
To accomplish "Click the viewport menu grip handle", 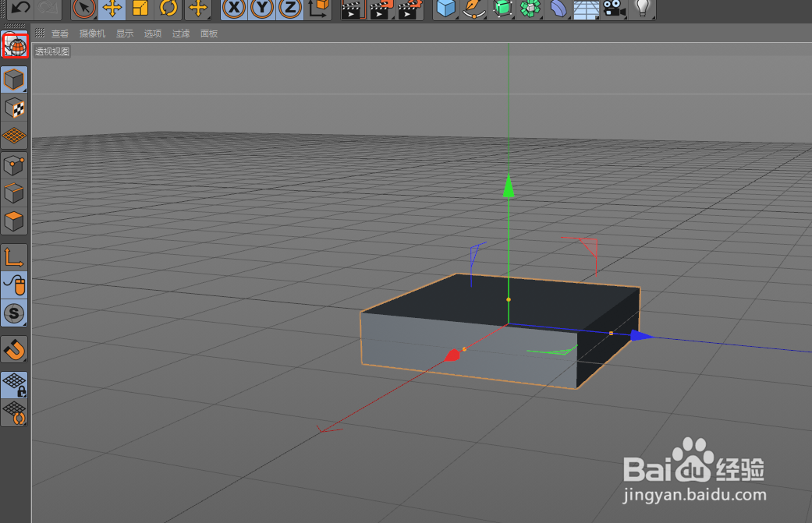I will [x=40, y=33].
